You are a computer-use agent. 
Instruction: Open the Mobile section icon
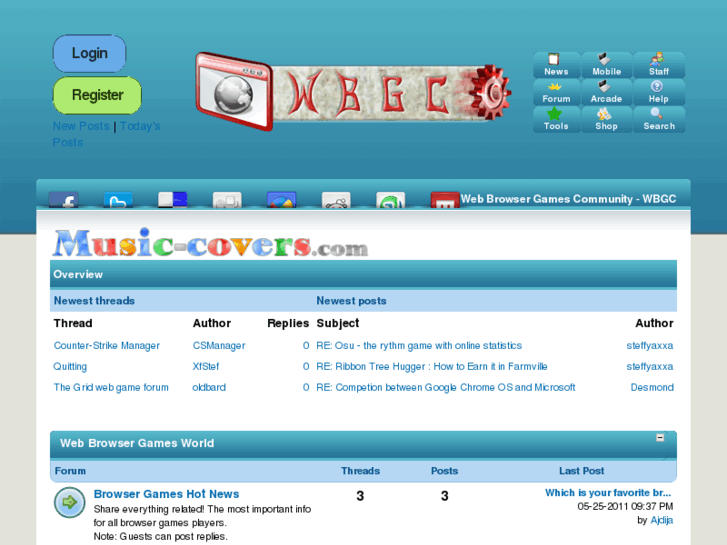click(x=606, y=65)
